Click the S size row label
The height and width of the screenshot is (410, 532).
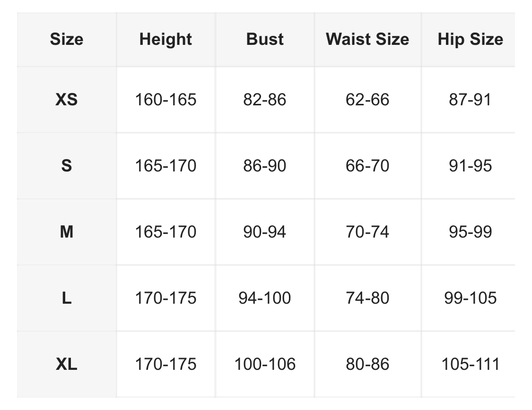click(67, 166)
